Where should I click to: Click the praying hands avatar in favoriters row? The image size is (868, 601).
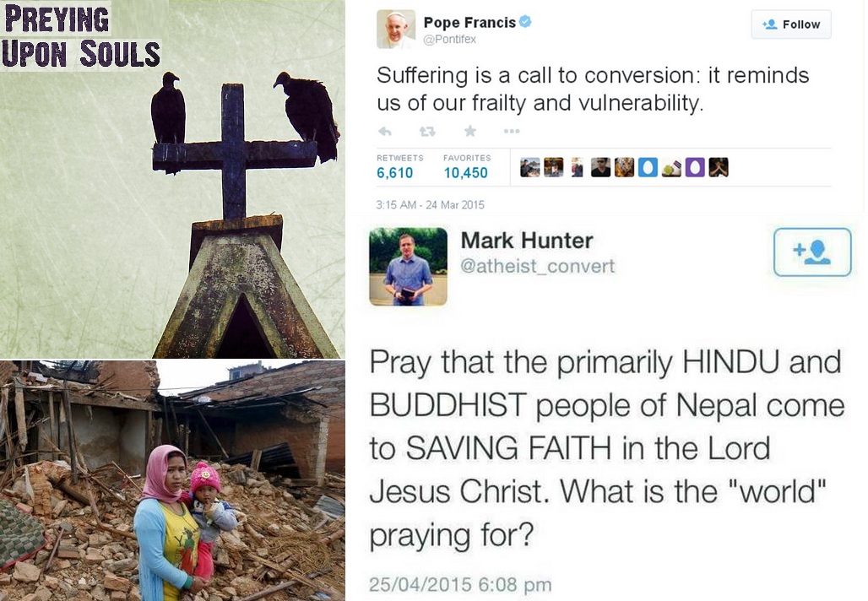tap(719, 167)
